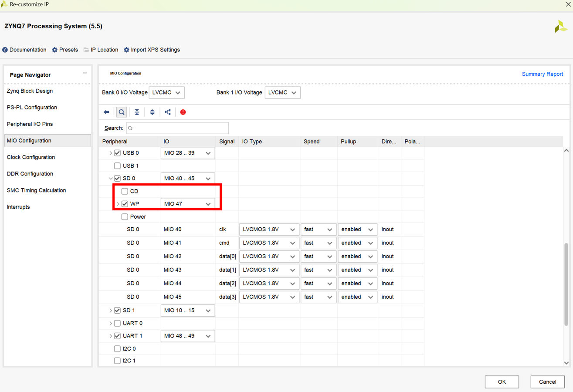The image size is (573, 392).
Task: Go to PS-PL Configuration page
Action: click(32, 108)
